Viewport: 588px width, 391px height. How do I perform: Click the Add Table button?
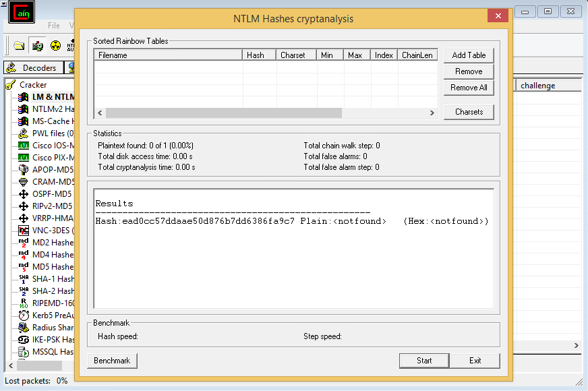click(469, 55)
